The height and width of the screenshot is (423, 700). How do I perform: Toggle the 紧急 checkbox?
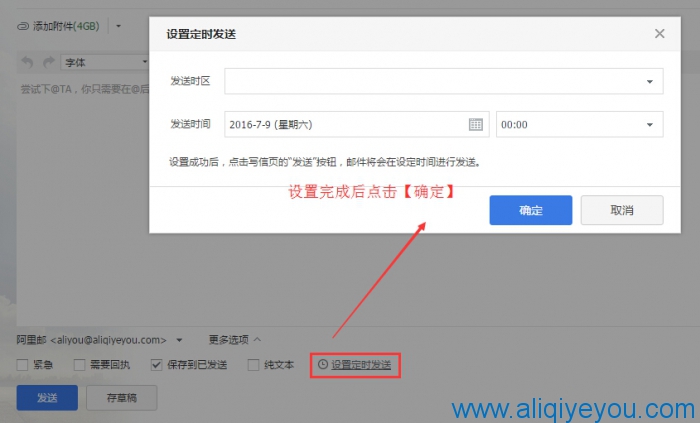click(x=22, y=365)
